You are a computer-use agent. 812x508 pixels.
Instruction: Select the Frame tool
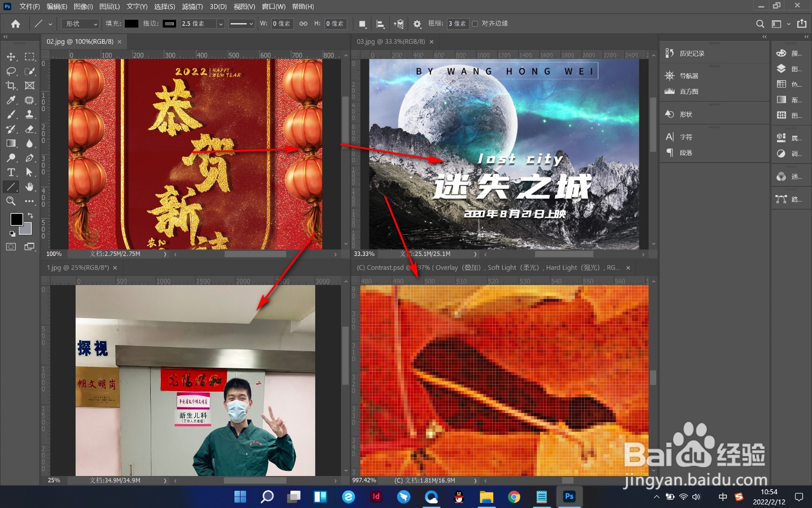[30, 86]
